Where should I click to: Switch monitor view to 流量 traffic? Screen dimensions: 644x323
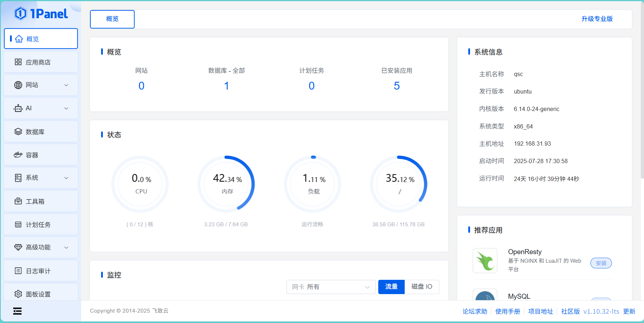point(391,287)
